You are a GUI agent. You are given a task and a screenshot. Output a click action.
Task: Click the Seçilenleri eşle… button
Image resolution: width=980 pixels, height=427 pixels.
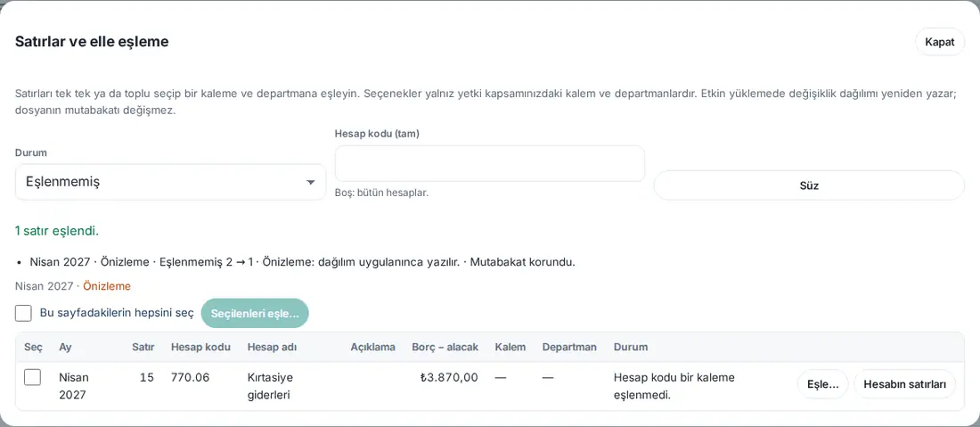pos(255,313)
